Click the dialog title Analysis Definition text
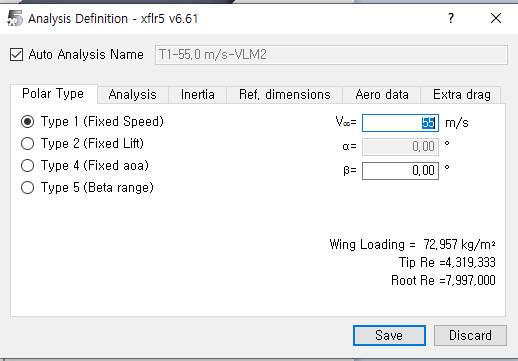The height and width of the screenshot is (361, 518). [78, 19]
